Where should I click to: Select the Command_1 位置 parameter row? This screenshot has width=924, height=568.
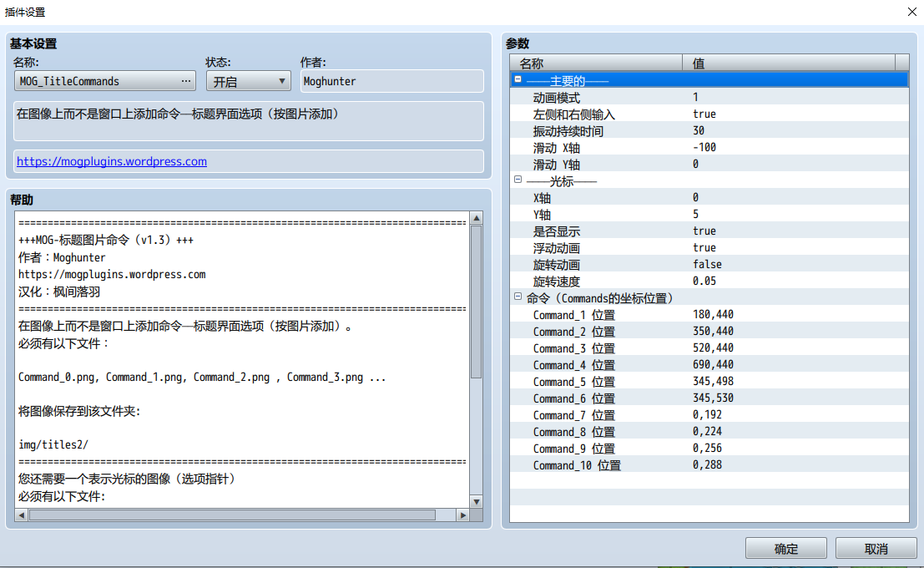tap(709, 314)
